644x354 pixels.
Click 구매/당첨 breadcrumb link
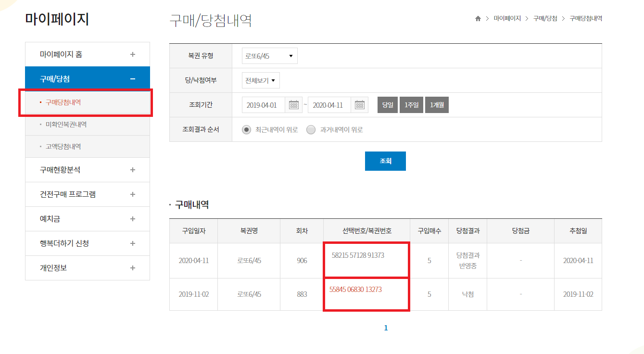click(x=545, y=18)
